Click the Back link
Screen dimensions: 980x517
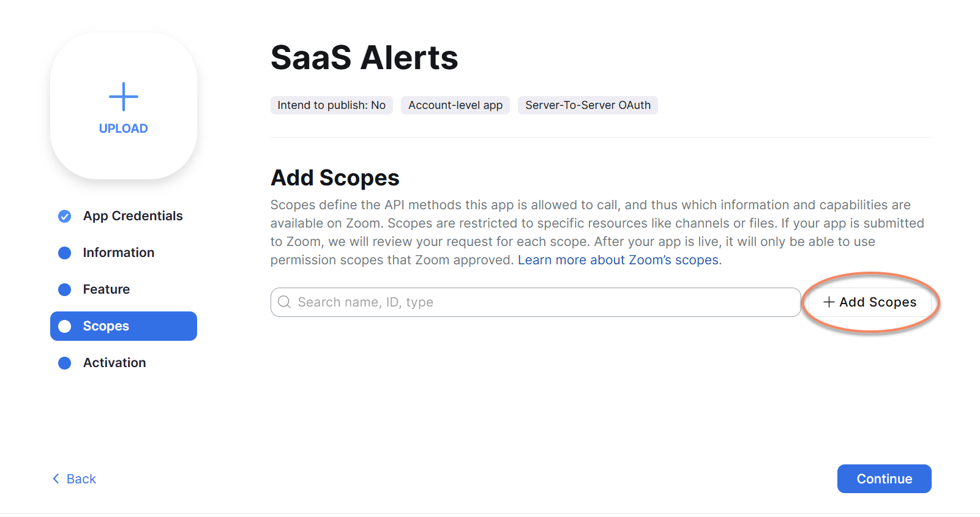point(74,478)
